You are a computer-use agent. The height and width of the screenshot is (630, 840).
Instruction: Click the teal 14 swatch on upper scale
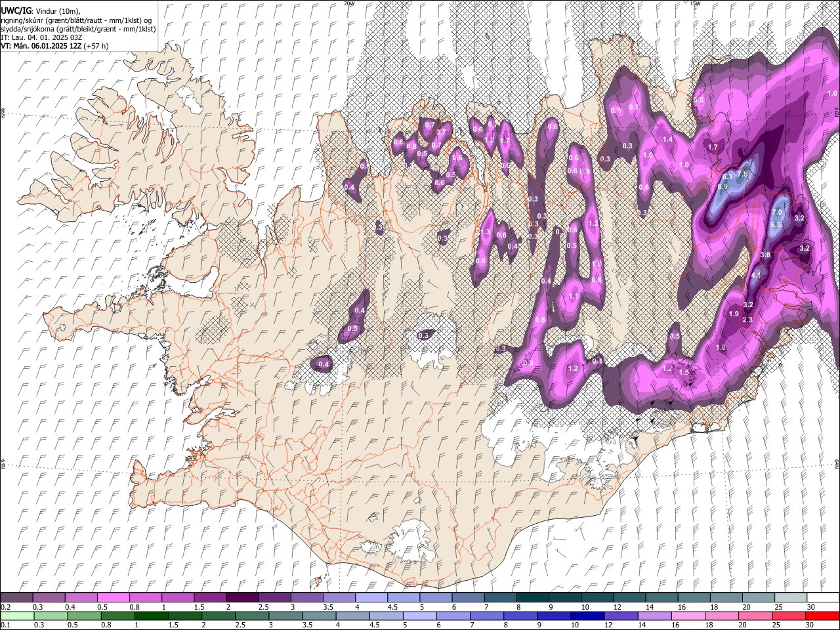661,598
